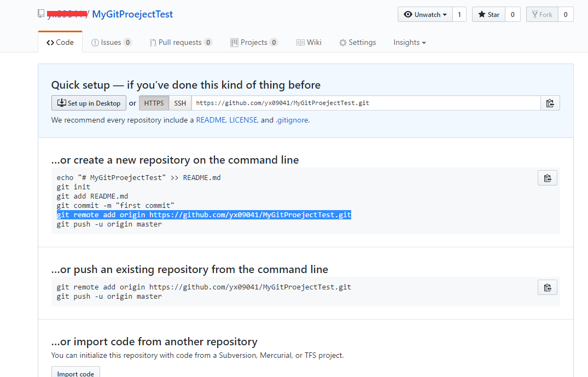The image size is (588, 377).
Task: Click the git commit -m "first commit" line
Action: point(115,206)
